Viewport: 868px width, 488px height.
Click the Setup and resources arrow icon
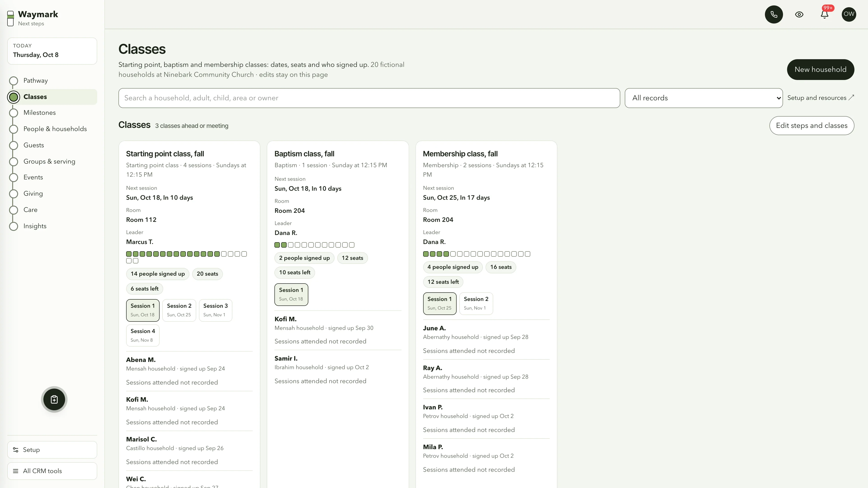click(x=851, y=98)
